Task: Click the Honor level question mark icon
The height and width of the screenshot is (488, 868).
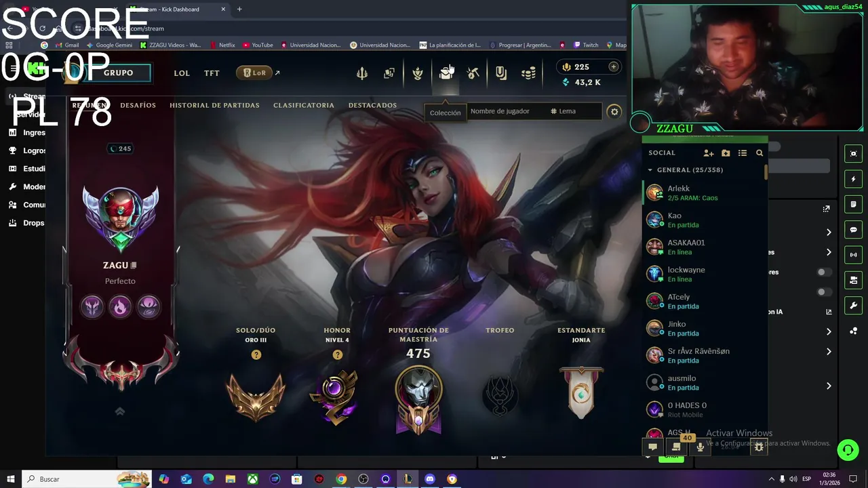Action: click(x=338, y=354)
